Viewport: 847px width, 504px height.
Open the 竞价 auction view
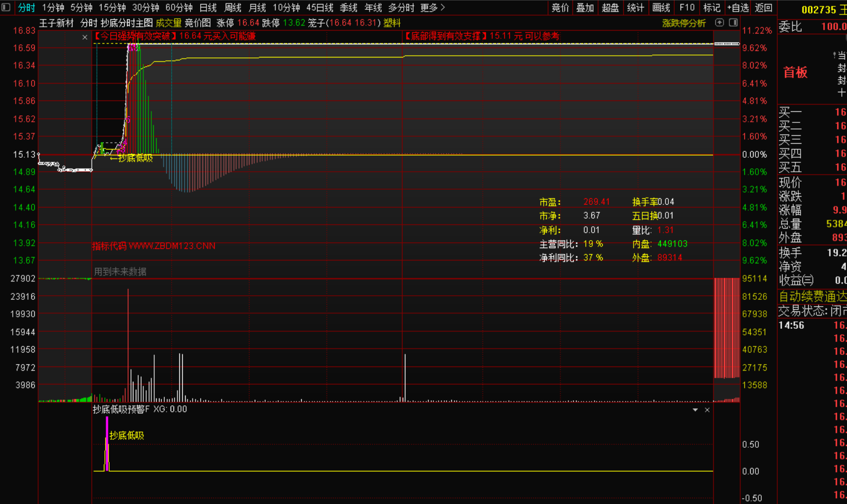[x=560, y=8]
